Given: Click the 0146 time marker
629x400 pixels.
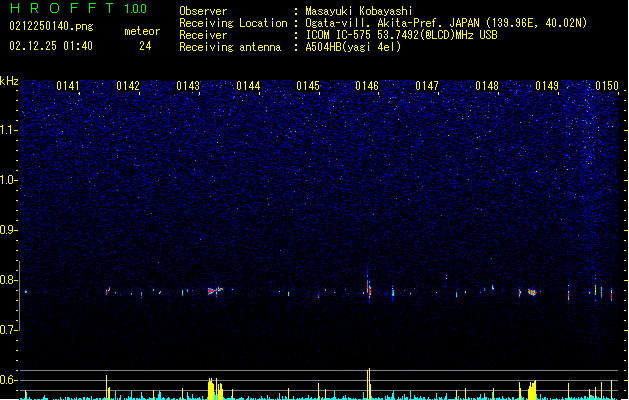Looking at the screenshot, I should pyautogui.click(x=367, y=86).
